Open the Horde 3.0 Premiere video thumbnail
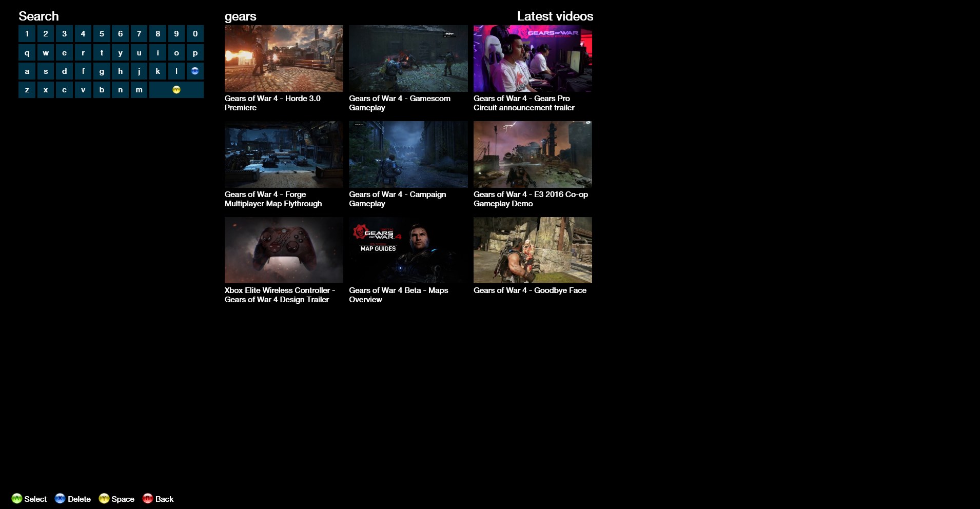This screenshot has width=980, height=509. point(284,58)
